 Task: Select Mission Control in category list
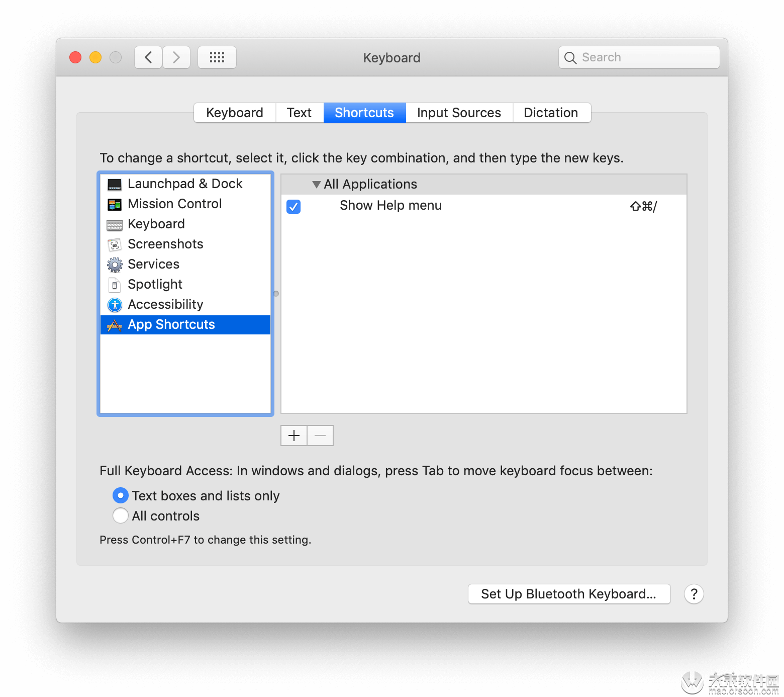click(185, 204)
